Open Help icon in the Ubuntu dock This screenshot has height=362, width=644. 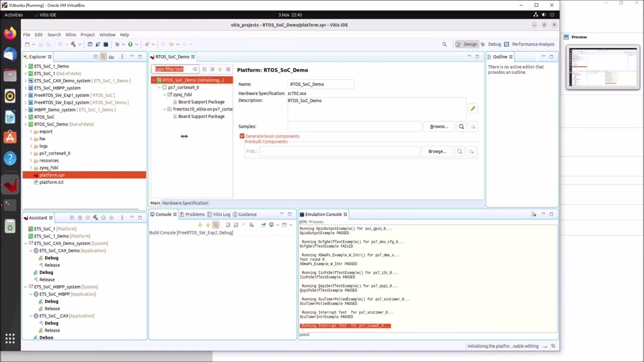point(10,158)
